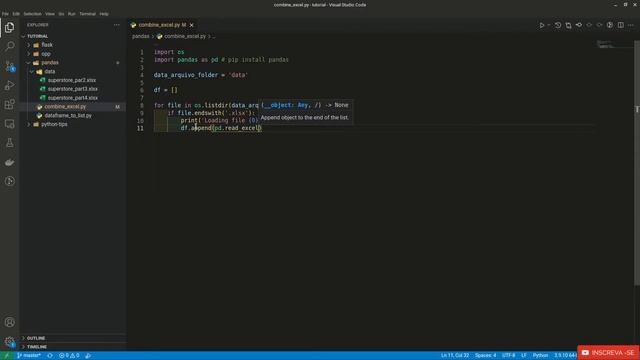
Task: Open the Docker view in activity bar
Action: pos(9,162)
